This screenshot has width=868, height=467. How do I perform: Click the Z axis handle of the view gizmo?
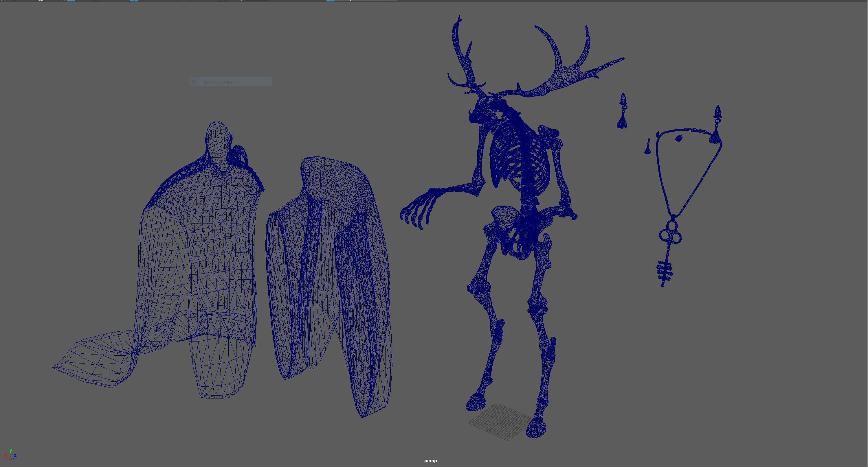click(x=16, y=455)
